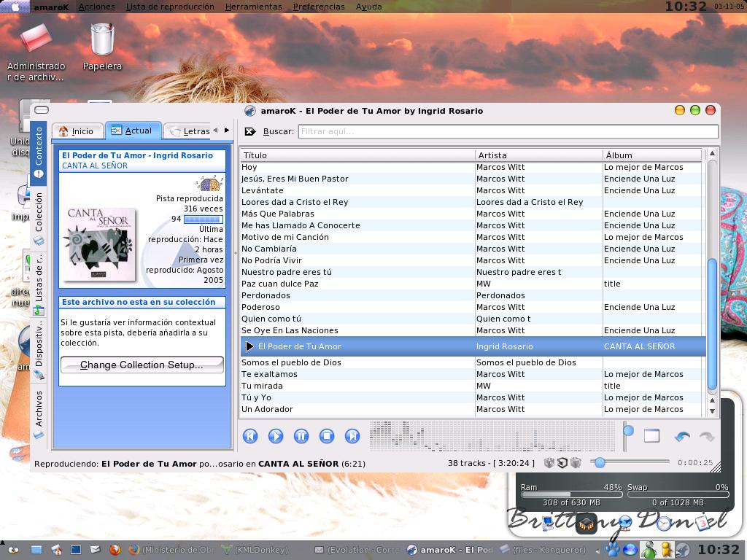Select track 'Levántate'
Image resolution: width=747 pixels, height=560 pixels.
pyautogui.click(x=472, y=190)
